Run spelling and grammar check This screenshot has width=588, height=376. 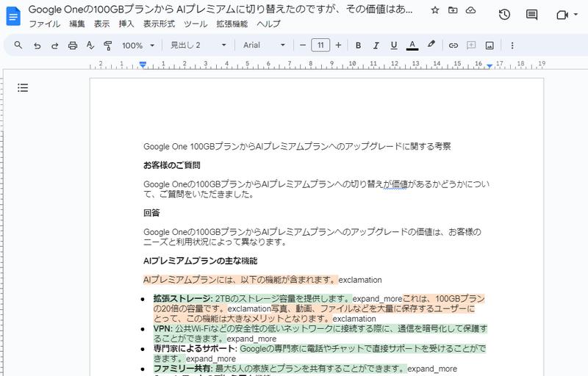[x=90, y=46]
